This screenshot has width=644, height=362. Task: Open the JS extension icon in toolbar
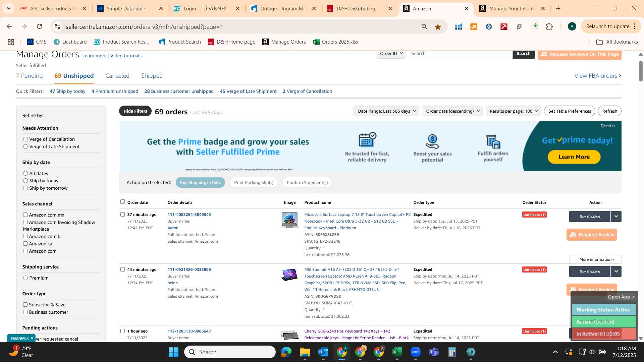[474, 27]
